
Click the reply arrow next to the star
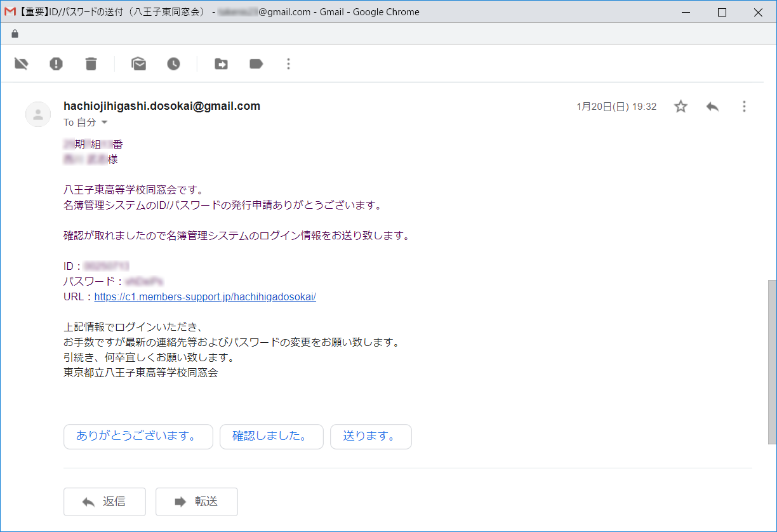(x=712, y=107)
